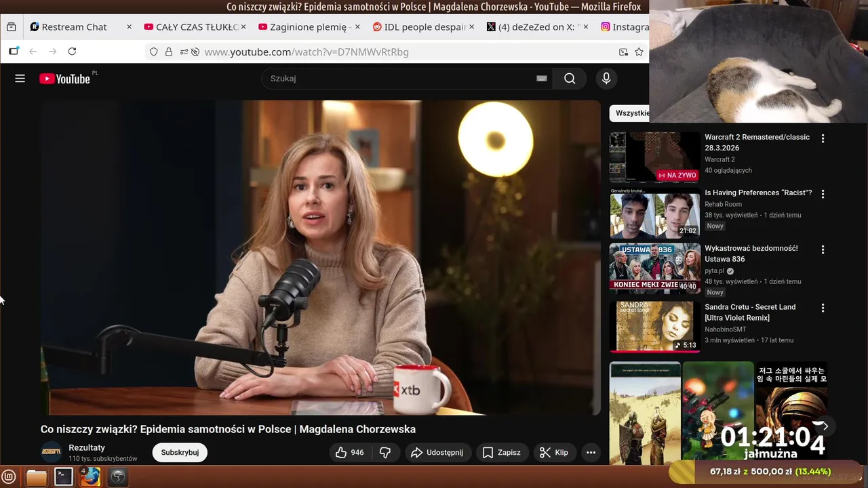
Task: Open Rezultaty channel avatar
Action: pos(52,453)
